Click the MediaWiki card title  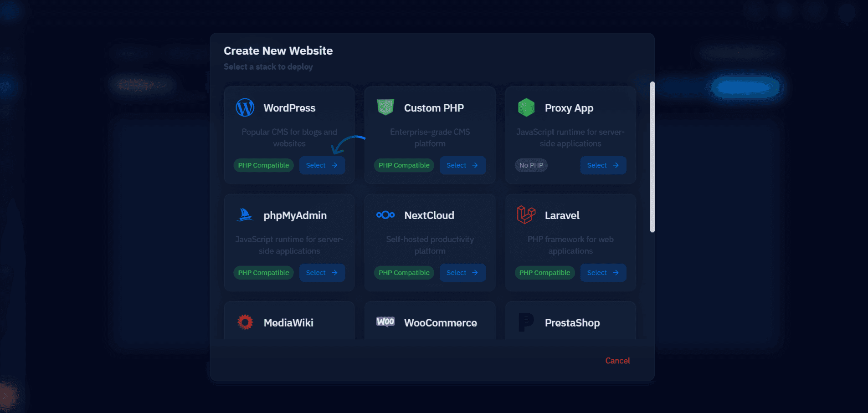[288, 323]
